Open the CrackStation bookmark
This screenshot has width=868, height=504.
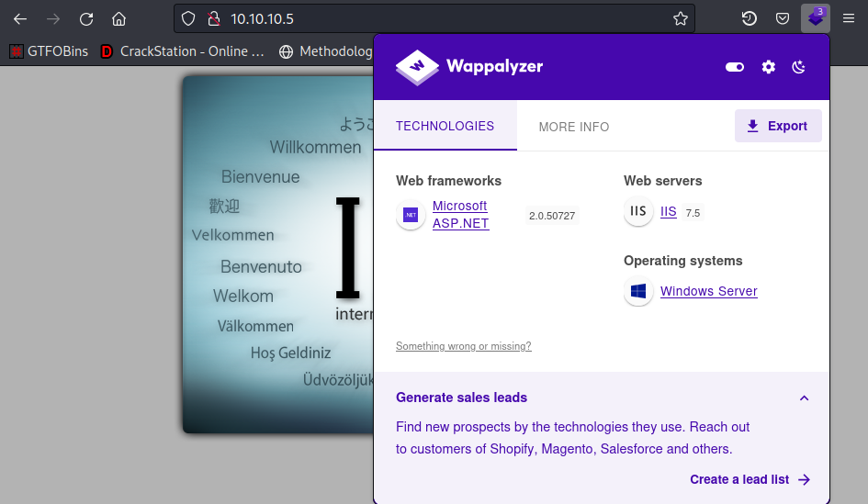(x=183, y=51)
